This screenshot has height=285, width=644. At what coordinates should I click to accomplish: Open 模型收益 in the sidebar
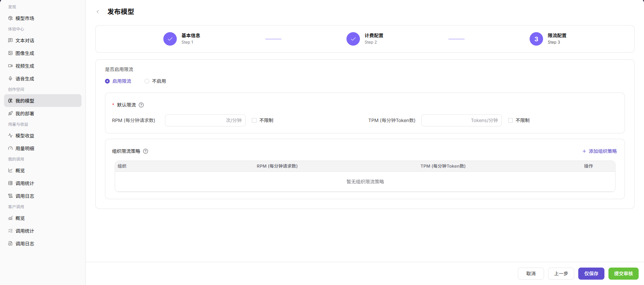tap(43, 135)
